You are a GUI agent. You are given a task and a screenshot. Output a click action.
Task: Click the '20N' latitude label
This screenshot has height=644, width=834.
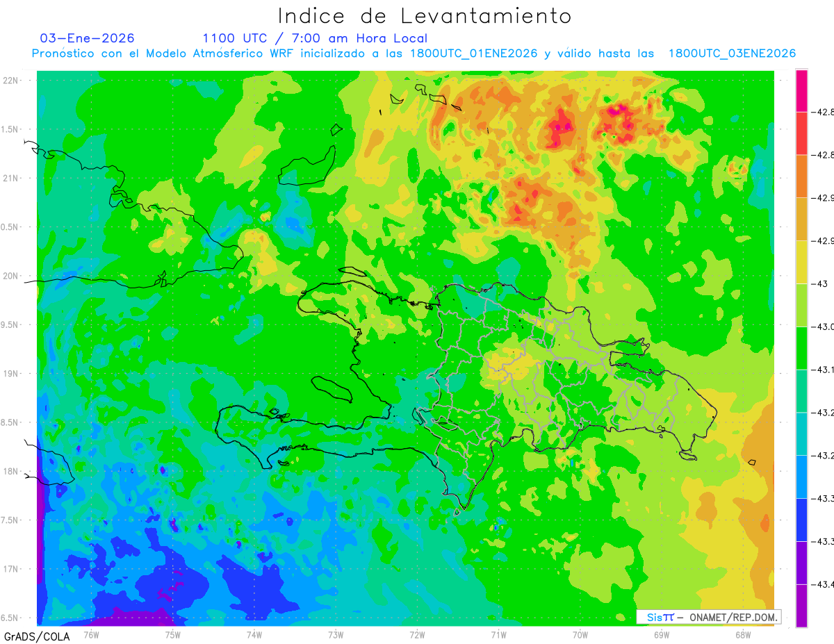tap(10, 276)
